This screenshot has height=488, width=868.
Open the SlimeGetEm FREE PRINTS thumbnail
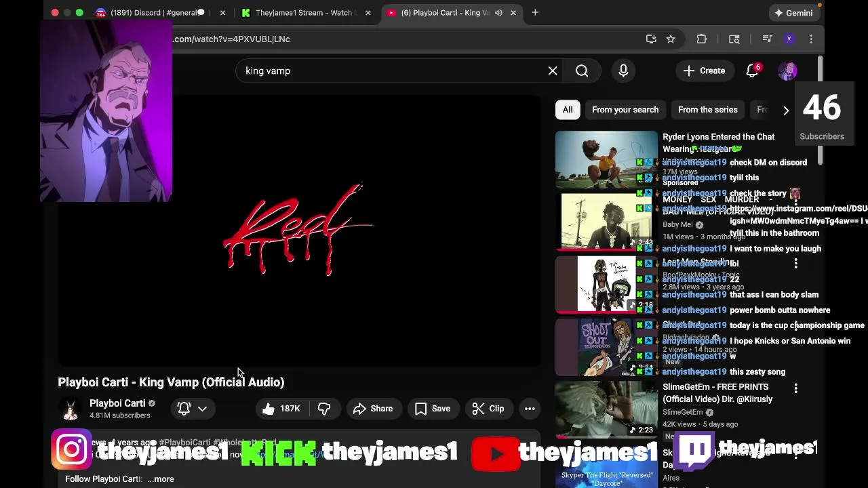(606, 409)
